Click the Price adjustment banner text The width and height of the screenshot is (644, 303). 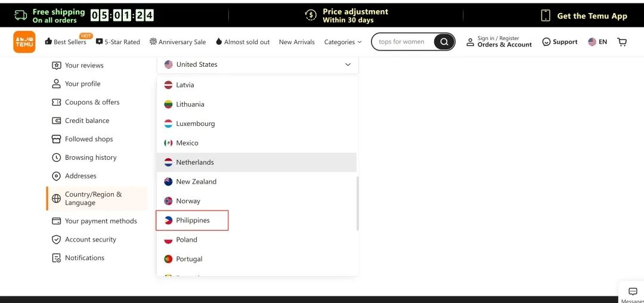[355, 16]
